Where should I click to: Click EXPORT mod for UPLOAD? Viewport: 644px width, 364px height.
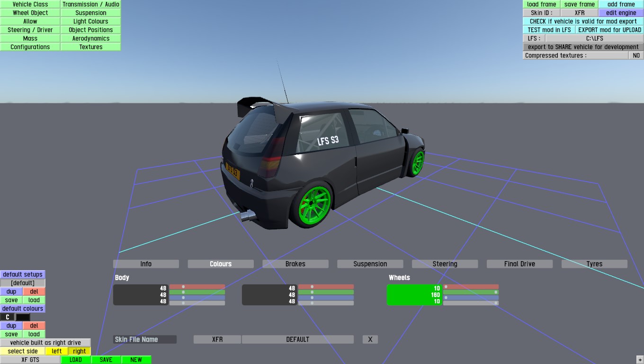[610, 30]
